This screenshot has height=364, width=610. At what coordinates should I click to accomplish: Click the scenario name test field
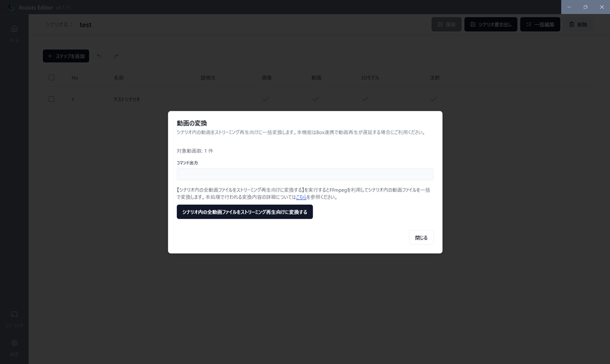(86, 25)
